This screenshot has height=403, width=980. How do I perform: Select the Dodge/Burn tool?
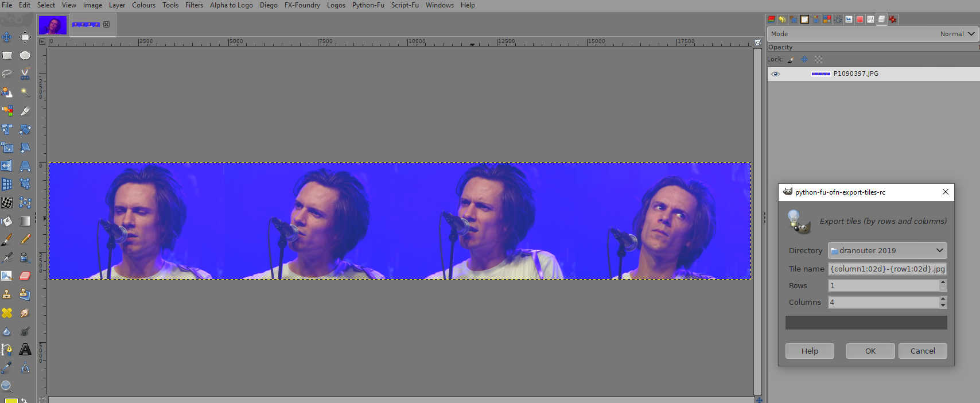point(25,331)
